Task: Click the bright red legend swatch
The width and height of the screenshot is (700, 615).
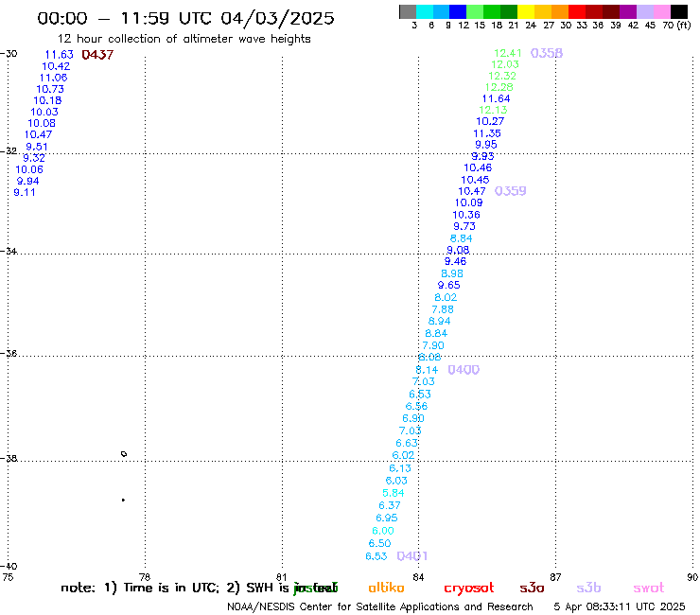Action: coord(576,11)
